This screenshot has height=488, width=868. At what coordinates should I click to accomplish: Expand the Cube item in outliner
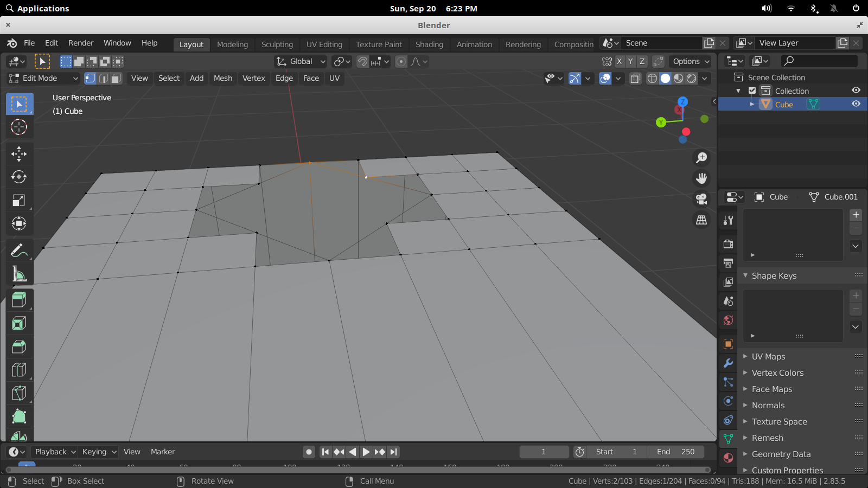(x=752, y=104)
